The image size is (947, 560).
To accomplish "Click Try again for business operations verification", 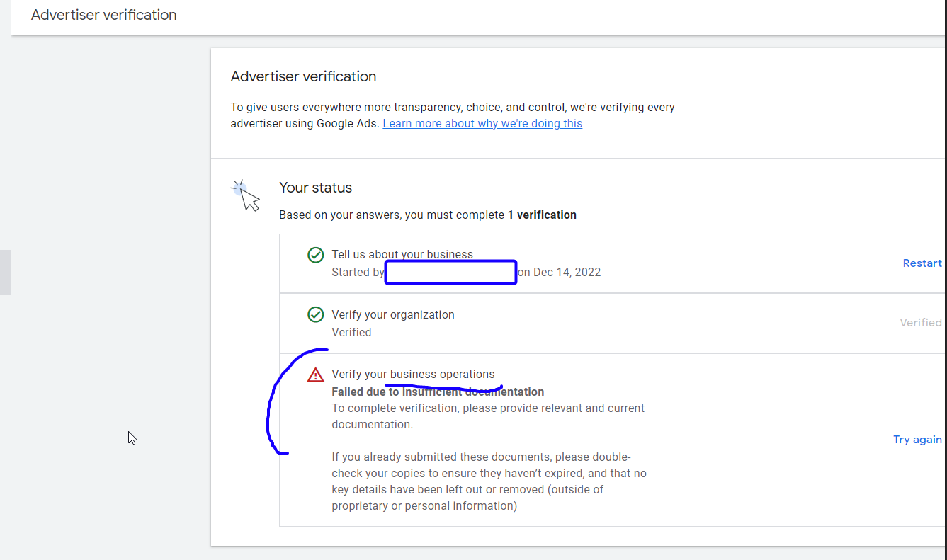I will 917,439.
